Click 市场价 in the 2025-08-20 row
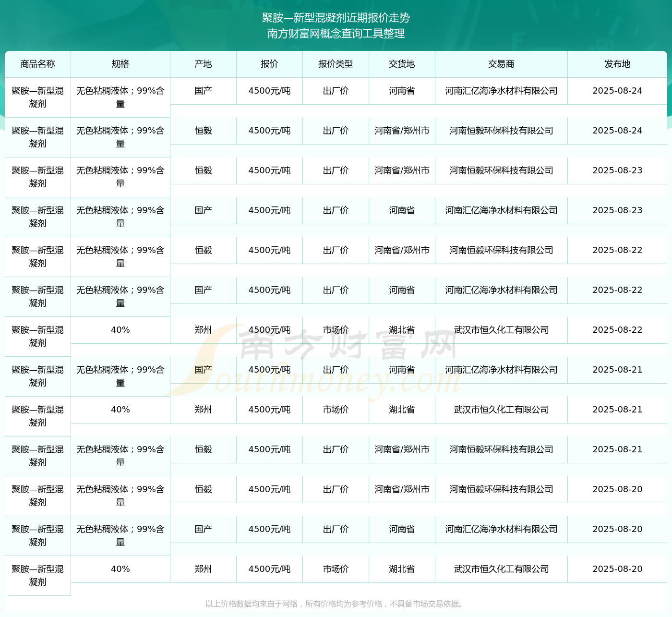The width and height of the screenshot is (672, 617). click(336, 569)
